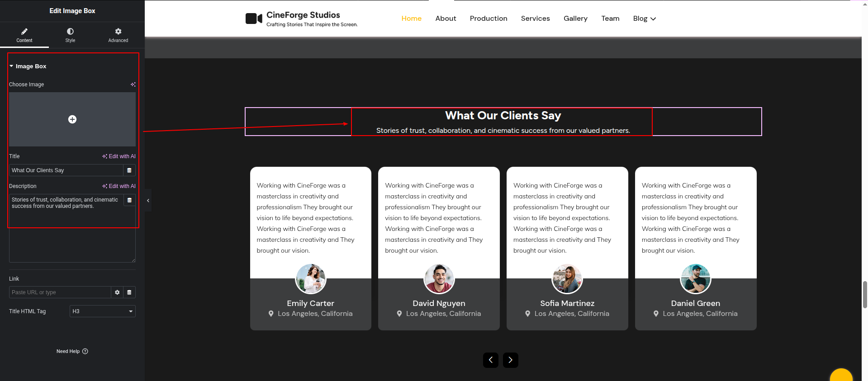Collapse the Image Box section
868x381 pixels.
pos(12,66)
